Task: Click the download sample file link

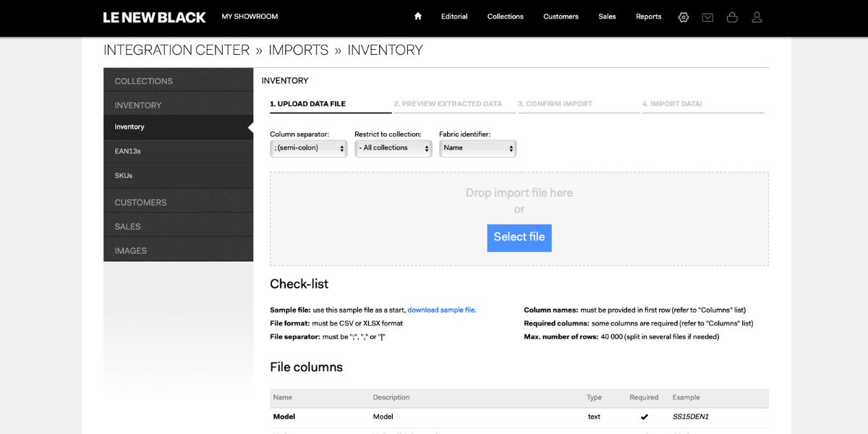Action: click(441, 310)
